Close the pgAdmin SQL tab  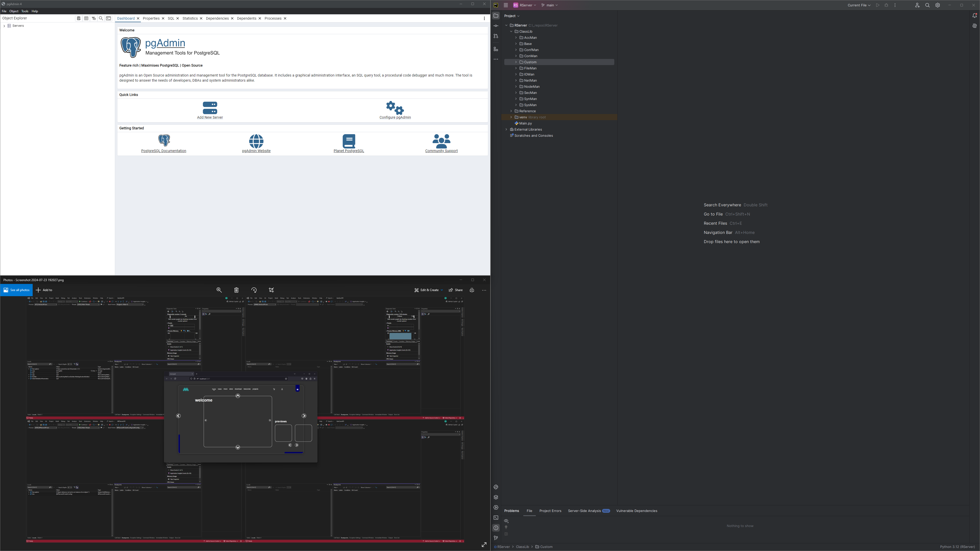[x=178, y=18]
